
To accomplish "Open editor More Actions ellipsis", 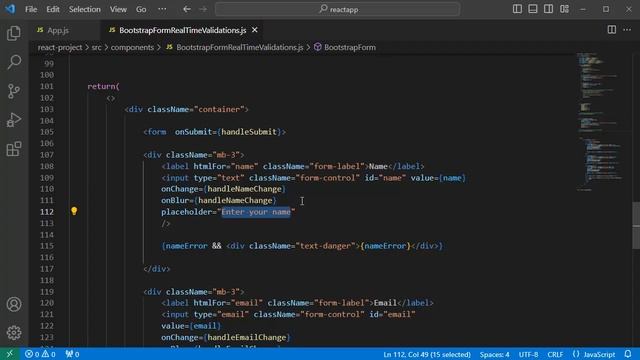I will click(x=627, y=30).
